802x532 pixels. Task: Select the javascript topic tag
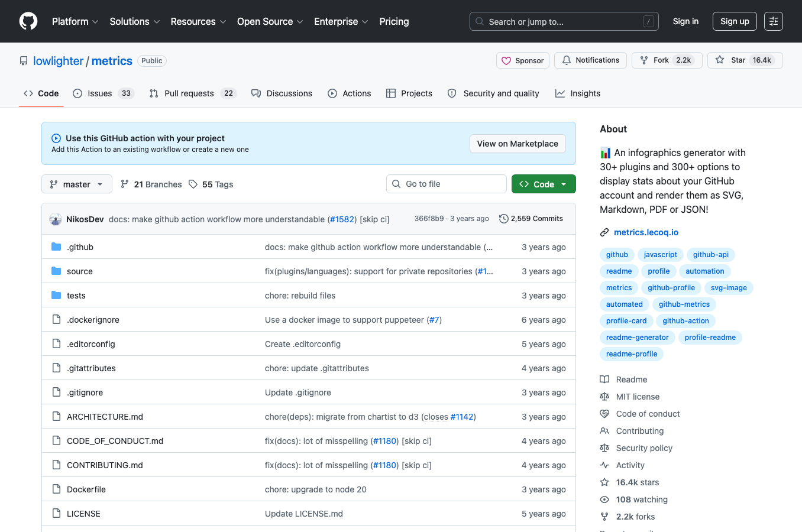point(660,255)
